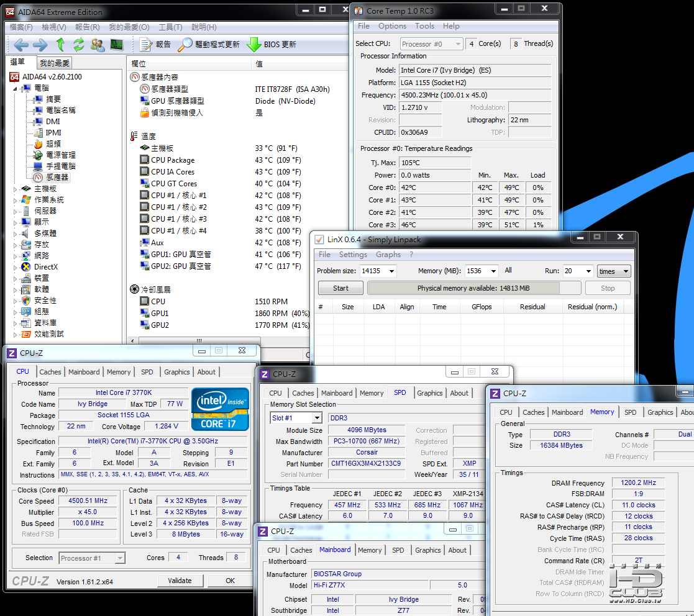Click the green up-level arrow icon

click(60, 45)
